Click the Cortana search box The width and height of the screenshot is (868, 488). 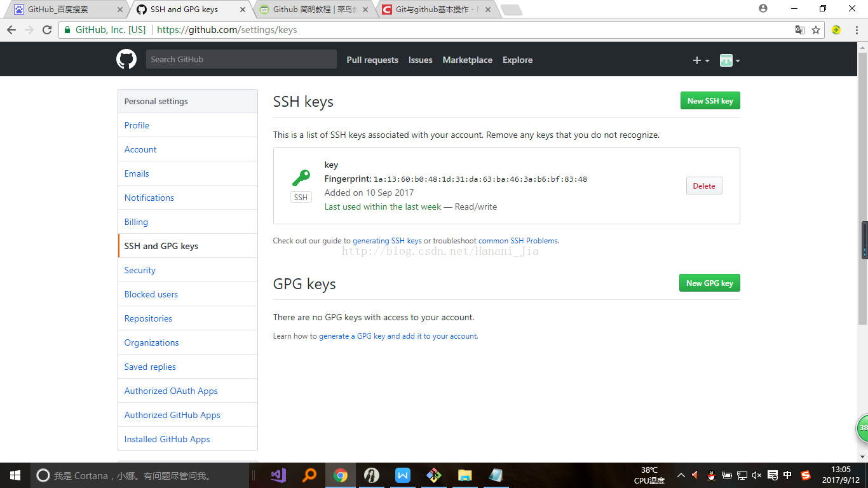140,475
